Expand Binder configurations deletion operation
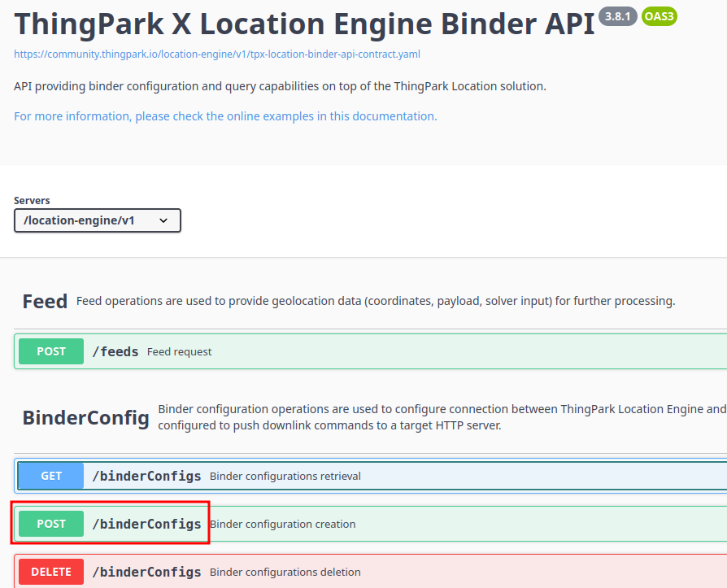 [x=371, y=571]
